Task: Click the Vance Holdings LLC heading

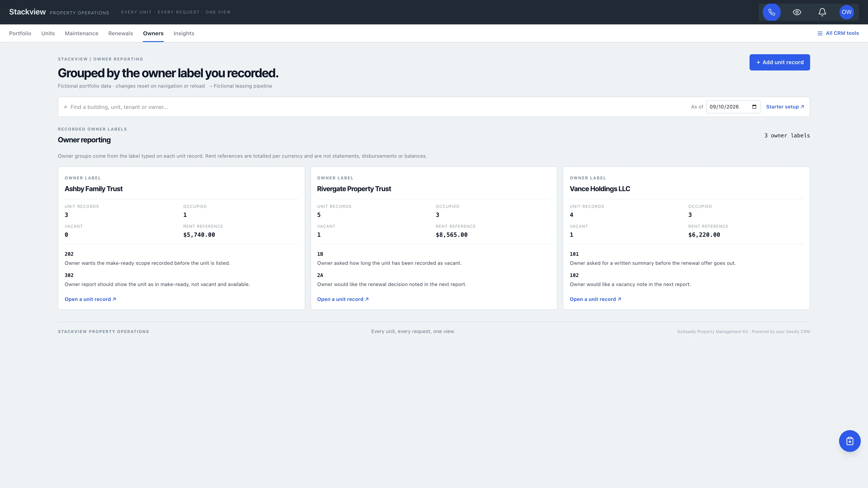Action: 600,189
